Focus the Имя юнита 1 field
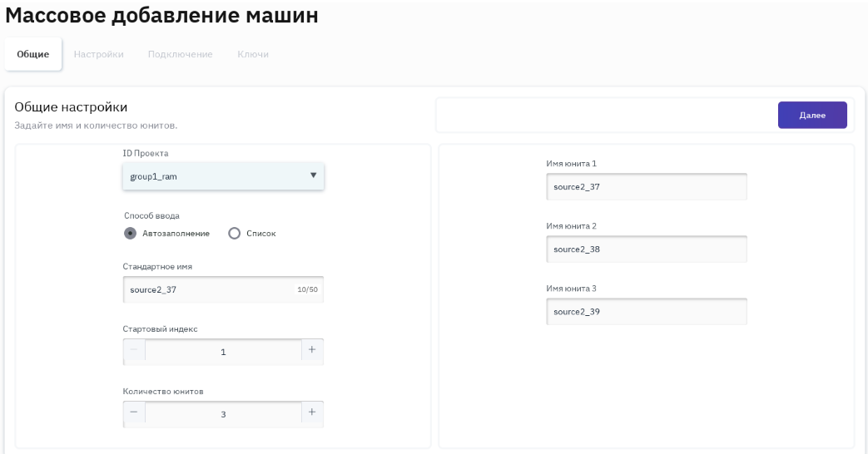868x454 pixels. 646,187
